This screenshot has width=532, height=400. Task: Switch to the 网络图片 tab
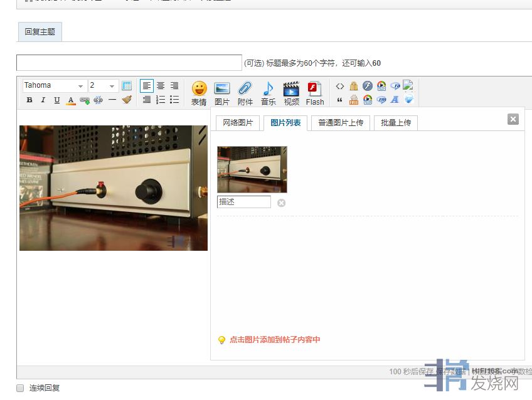click(x=238, y=123)
